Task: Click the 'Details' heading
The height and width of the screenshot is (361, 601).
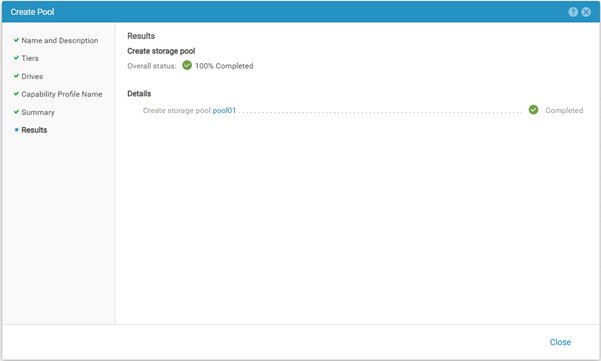Action: tap(139, 94)
